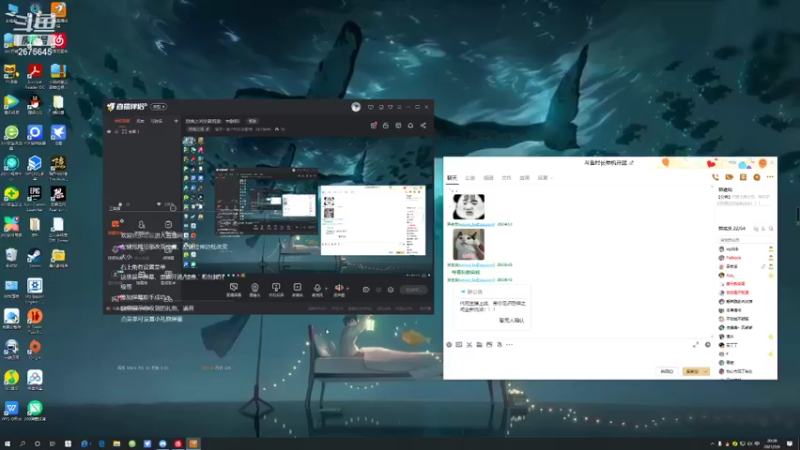The image size is (800, 450).
Task: Search group members magnifier icon in QQ
Action: click(771, 229)
